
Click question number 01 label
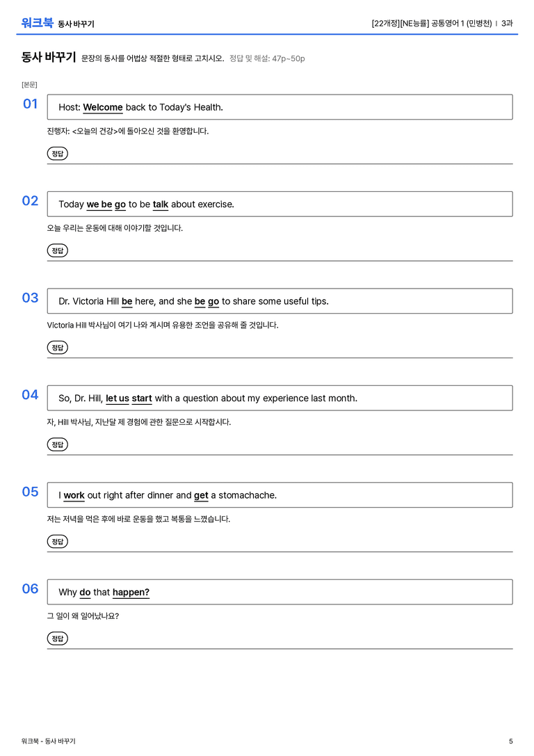[31, 104]
